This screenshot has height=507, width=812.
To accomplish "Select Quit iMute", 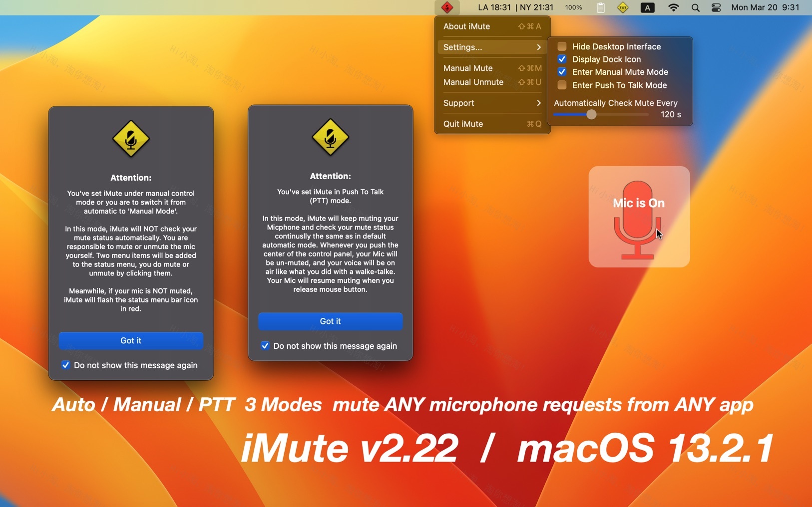I will coord(463,124).
